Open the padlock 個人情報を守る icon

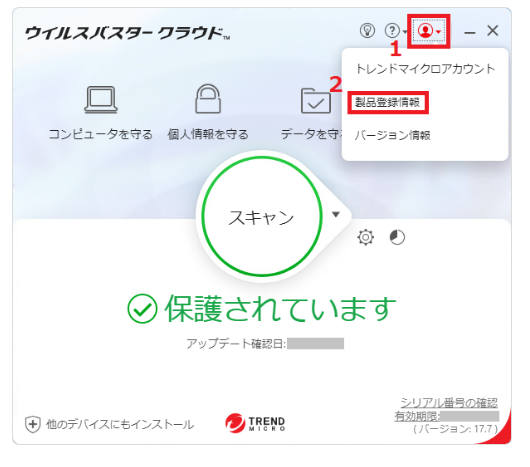coord(208,99)
